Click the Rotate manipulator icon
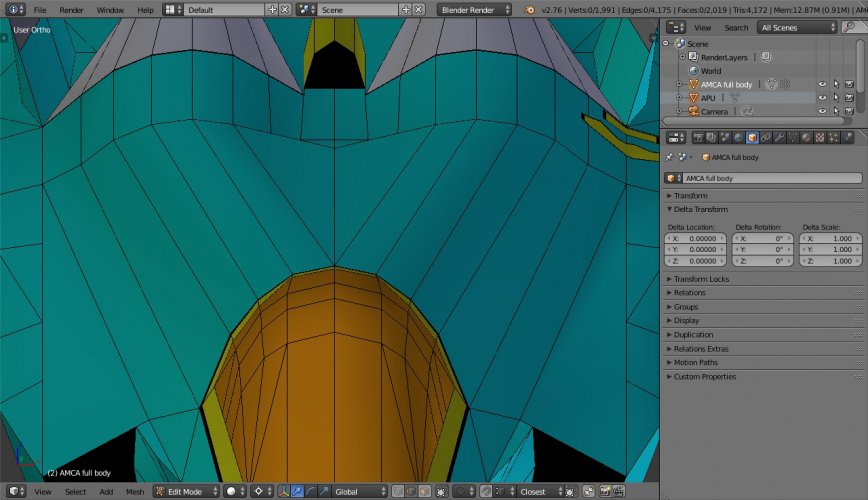Image resolution: width=868 pixels, height=500 pixels. point(311,492)
